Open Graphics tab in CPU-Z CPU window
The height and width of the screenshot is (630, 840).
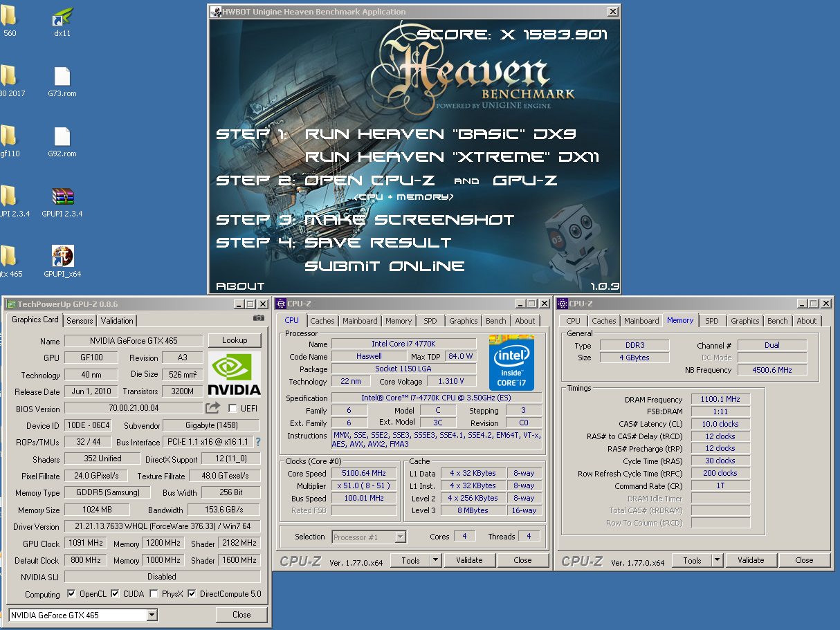click(464, 321)
